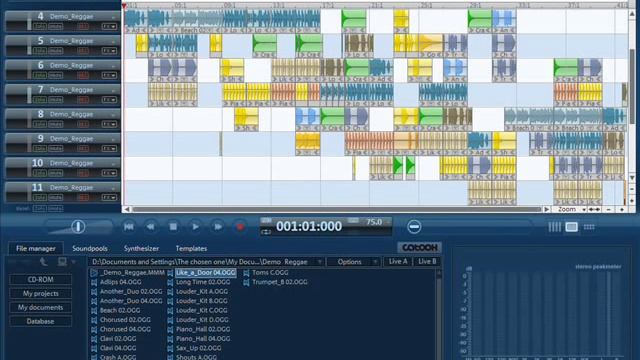This screenshot has width=640, height=360.
Task: Select the grid overview view icon
Action: (589, 227)
